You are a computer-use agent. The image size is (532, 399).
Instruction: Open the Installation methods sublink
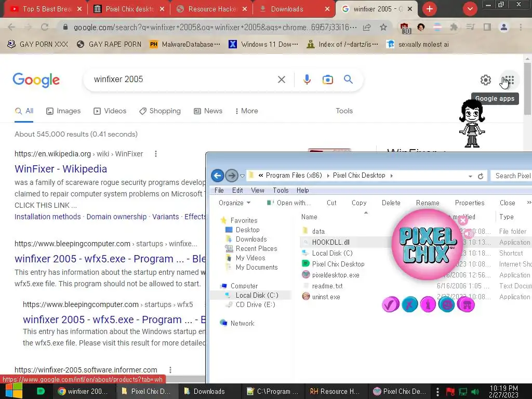coord(47,217)
